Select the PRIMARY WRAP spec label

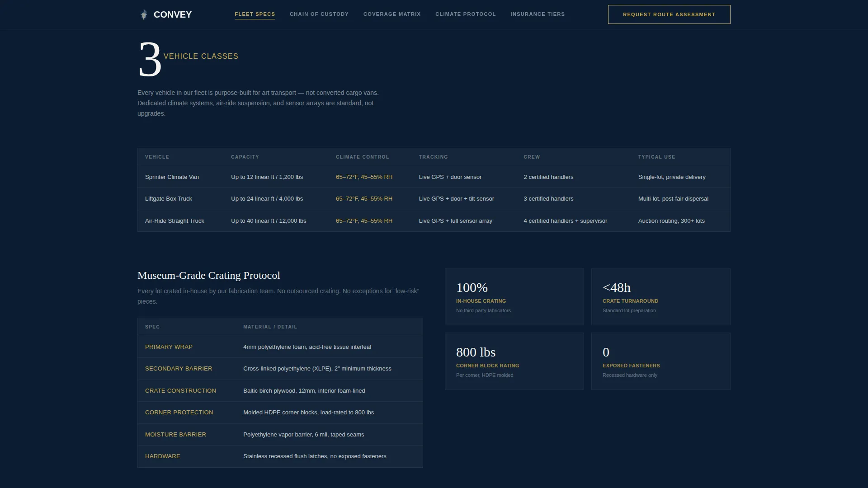[x=169, y=347]
